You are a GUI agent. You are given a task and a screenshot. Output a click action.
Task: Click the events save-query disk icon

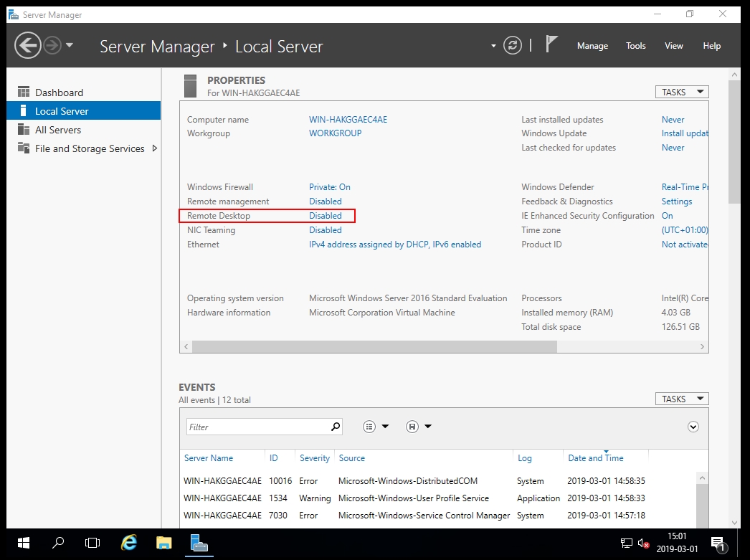[x=412, y=427]
